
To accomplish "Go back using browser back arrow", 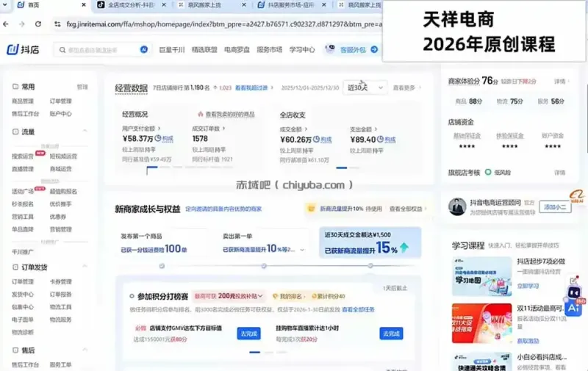I will [6, 24].
